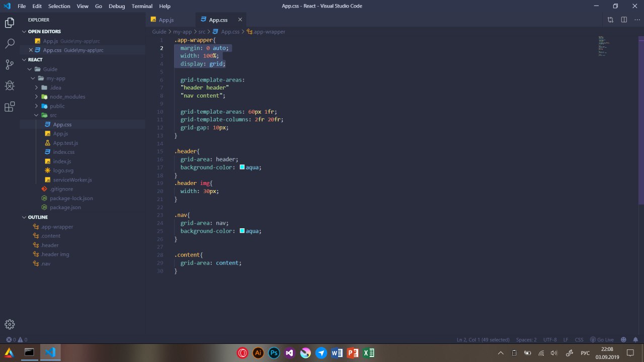Open the Help menu
The width and height of the screenshot is (644, 362).
[165, 6]
